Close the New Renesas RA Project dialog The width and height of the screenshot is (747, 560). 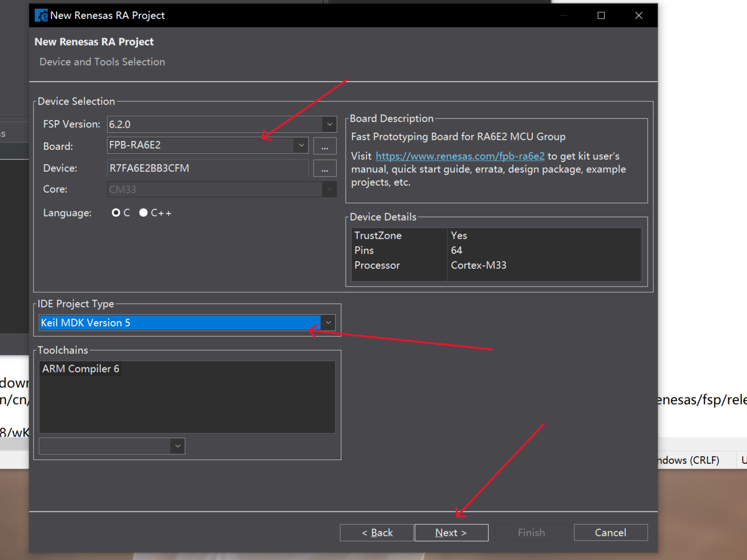pos(639,16)
